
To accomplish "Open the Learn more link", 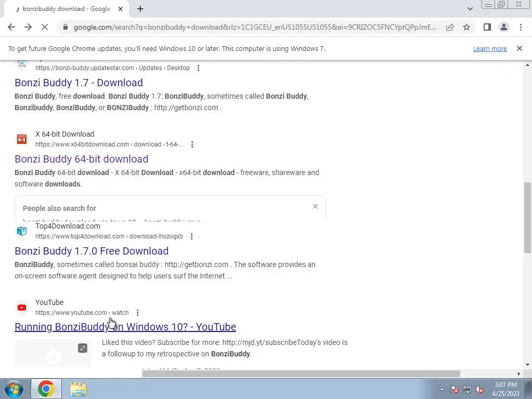I will click(490, 48).
